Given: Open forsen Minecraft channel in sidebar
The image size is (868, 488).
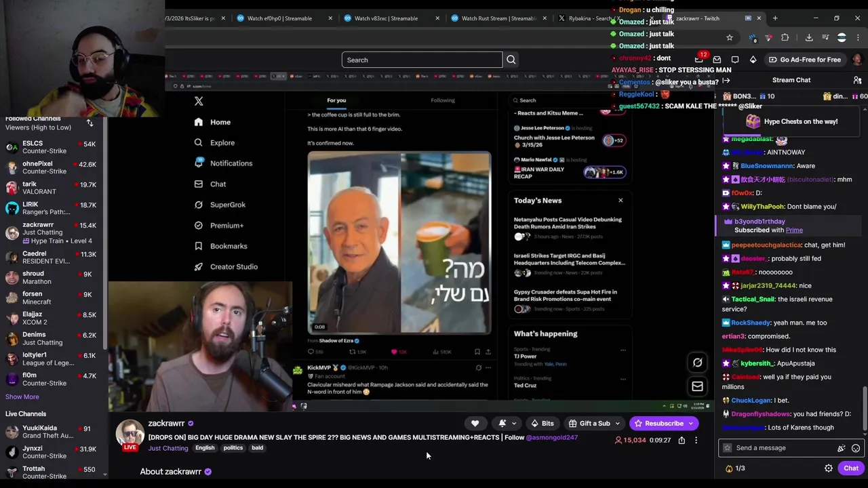Looking at the screenshot, I should click(x=51, y=298).
